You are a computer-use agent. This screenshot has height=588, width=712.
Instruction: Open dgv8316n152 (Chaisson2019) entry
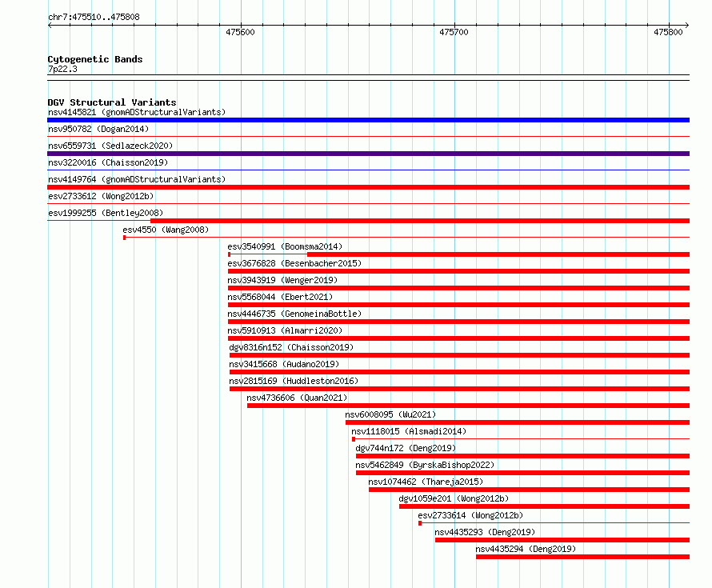(x=291, y=347)
